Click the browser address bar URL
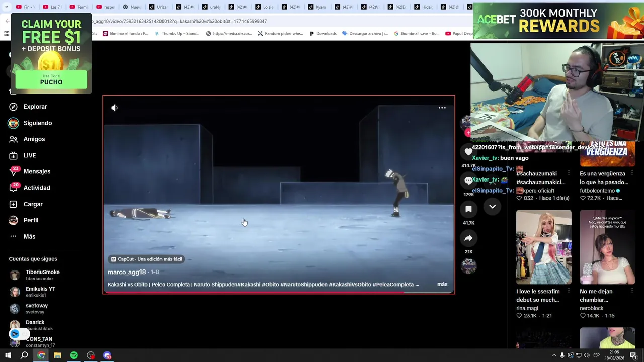 179,21
